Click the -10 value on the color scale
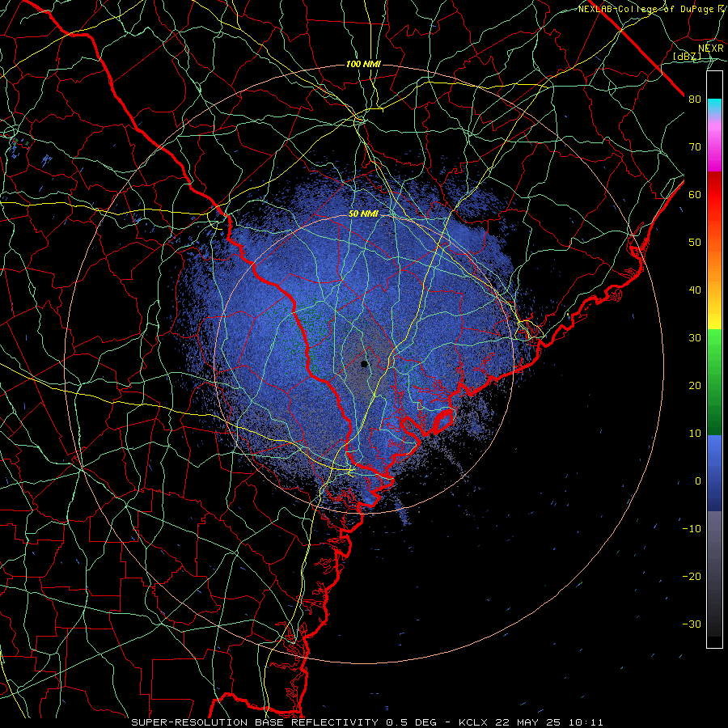 [x=692, y=529]
